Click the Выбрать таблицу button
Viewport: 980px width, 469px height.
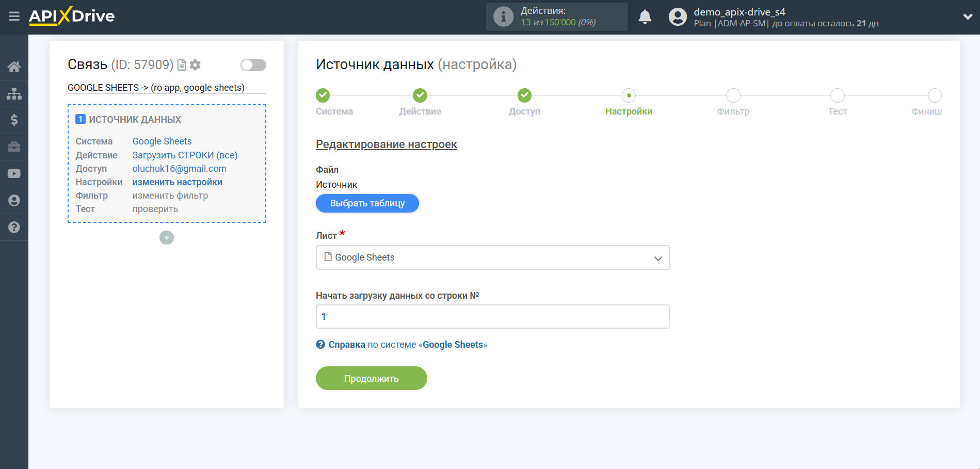point(367,203)
